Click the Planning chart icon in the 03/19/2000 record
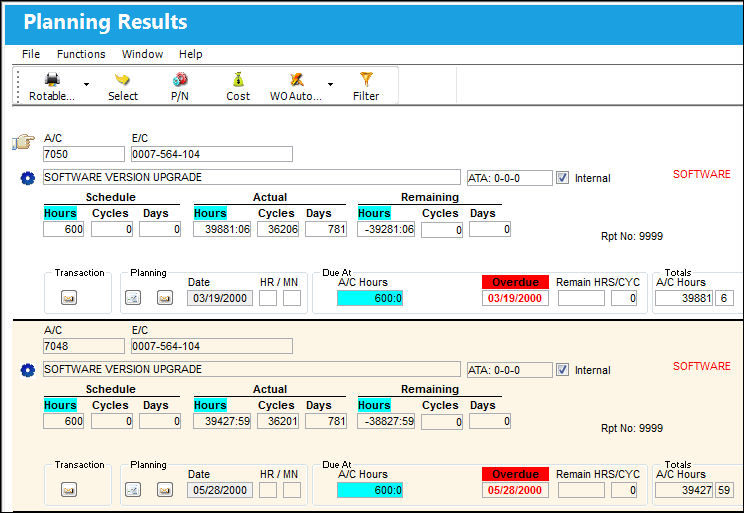744x513 pixels. (x=133, y=298)
